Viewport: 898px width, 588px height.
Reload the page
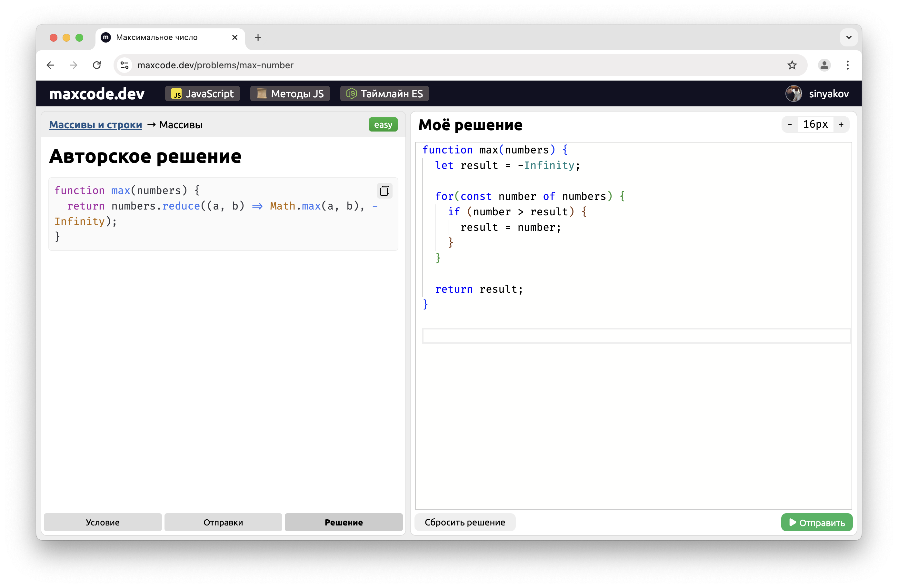point(97,65)
